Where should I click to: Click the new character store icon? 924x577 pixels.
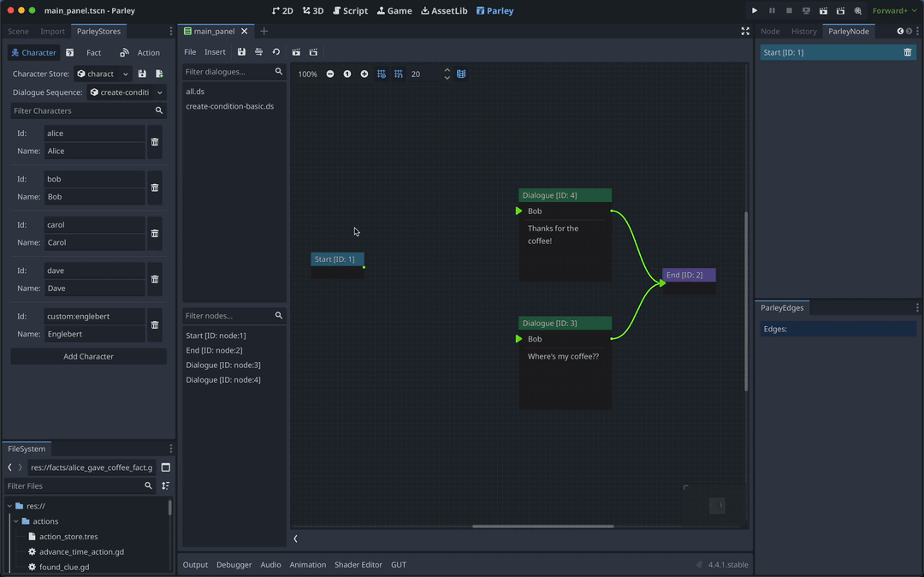point(161,74)
